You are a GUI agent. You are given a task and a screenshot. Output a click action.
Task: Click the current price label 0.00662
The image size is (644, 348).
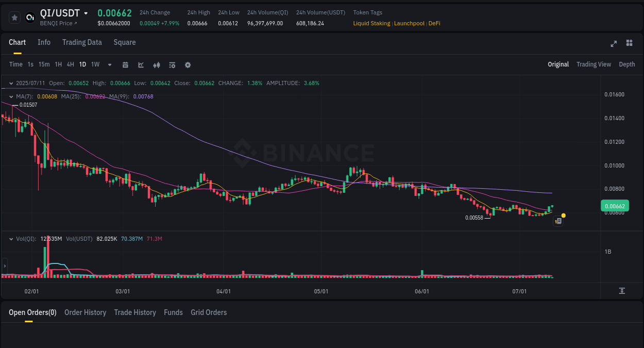pyautogui.click(x=615, y=205)
